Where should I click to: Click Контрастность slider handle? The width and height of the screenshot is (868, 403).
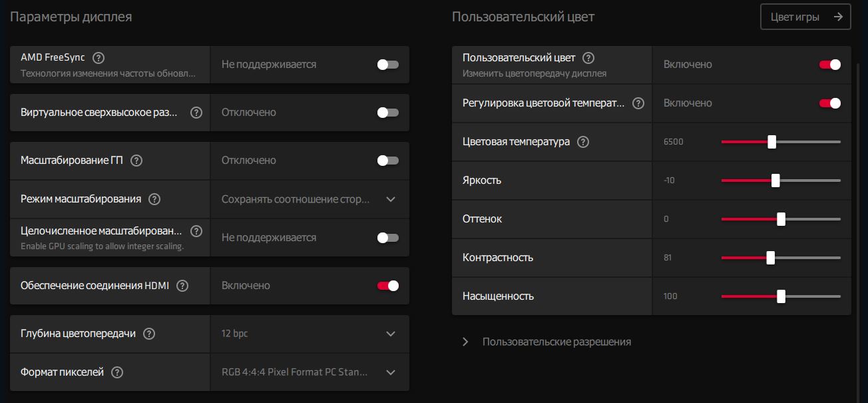(770, 258)
